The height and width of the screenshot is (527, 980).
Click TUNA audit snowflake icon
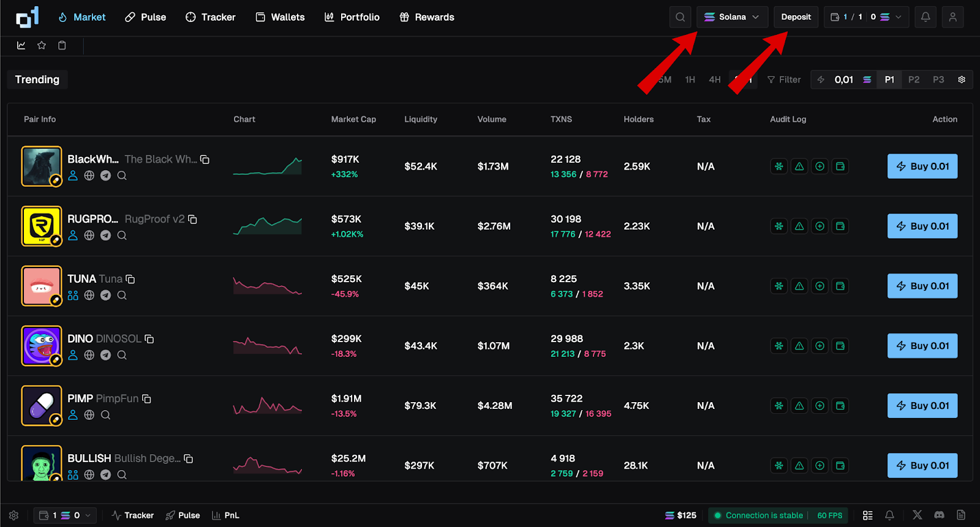coord(778,286)
